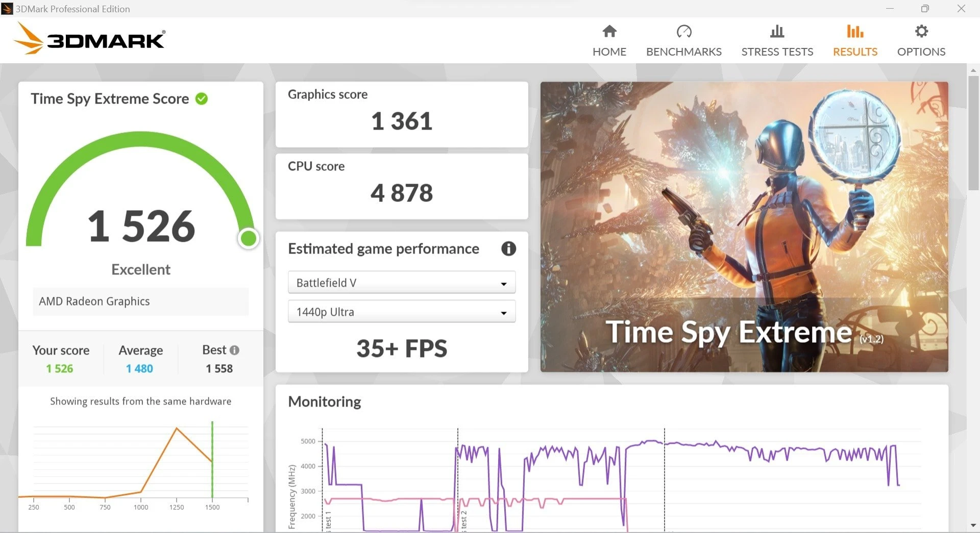
Task: Click the Time Spy Extreme artwork thumbnail
Action: [x=744, y=227]
